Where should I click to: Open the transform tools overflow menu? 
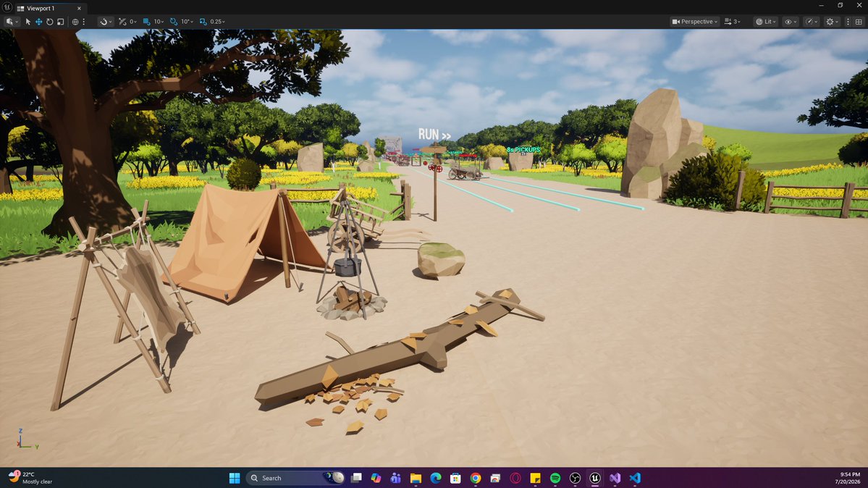[84, 22]
